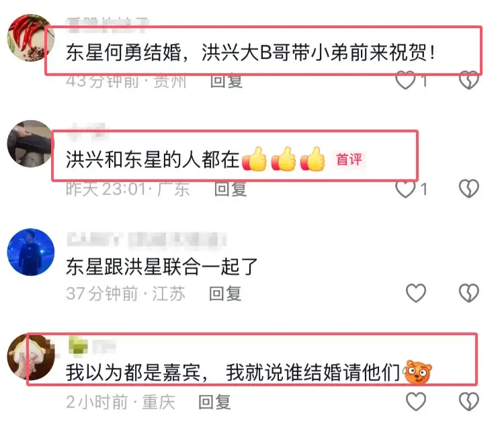Dislike the 广东 comment with broken heart
The width and height of the screenshot is (500, 448).
(469, 189)
